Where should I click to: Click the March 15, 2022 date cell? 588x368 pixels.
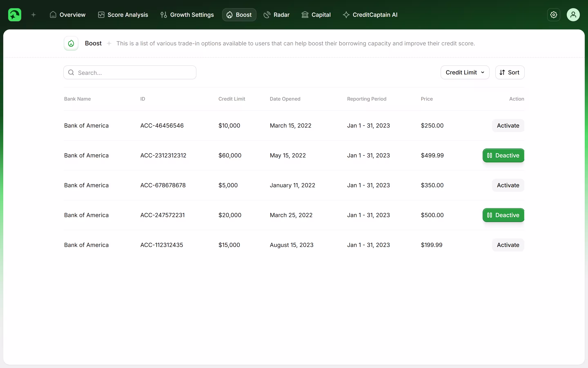(x=290, y=126)
